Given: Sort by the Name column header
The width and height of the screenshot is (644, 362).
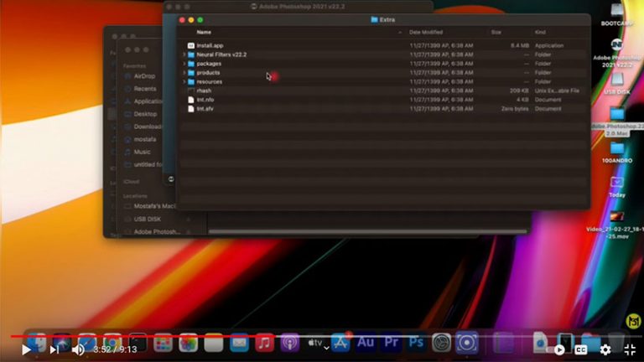Looking at the screenshot, I should (x=204, y=32).
